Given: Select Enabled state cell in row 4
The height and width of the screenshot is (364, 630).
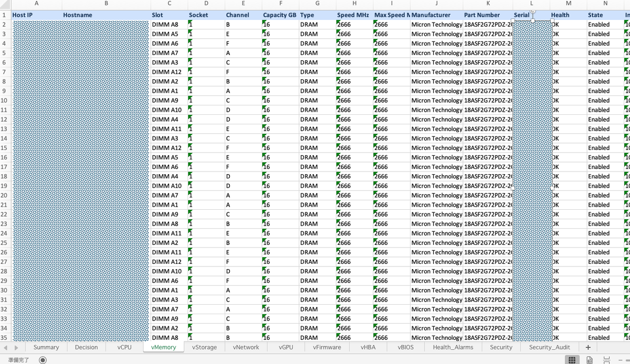Looking at the screenshot, I should point(605,43).
